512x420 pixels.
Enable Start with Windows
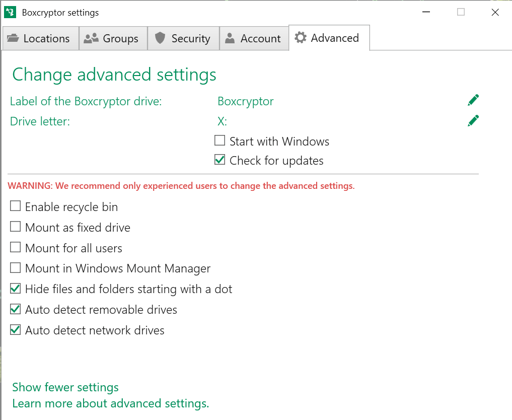click(x=220, y=141)
